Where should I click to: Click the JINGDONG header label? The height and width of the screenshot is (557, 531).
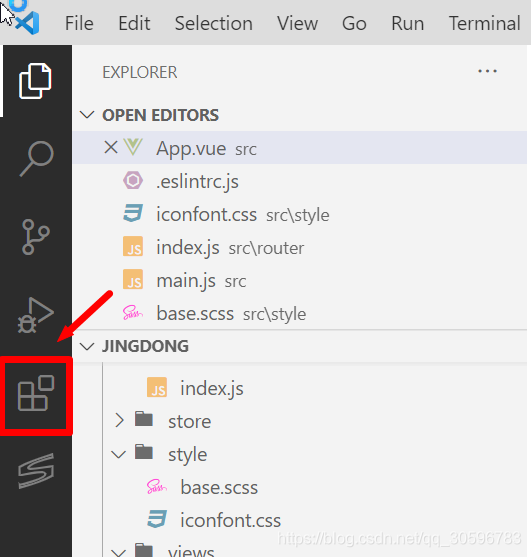click(x=145, y=346)
